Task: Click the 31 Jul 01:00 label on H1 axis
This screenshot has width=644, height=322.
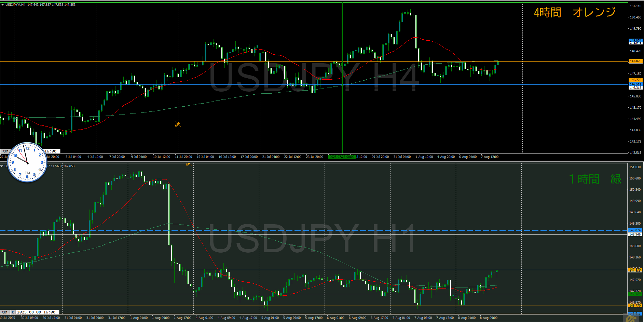Action: (x=73, y=318)
